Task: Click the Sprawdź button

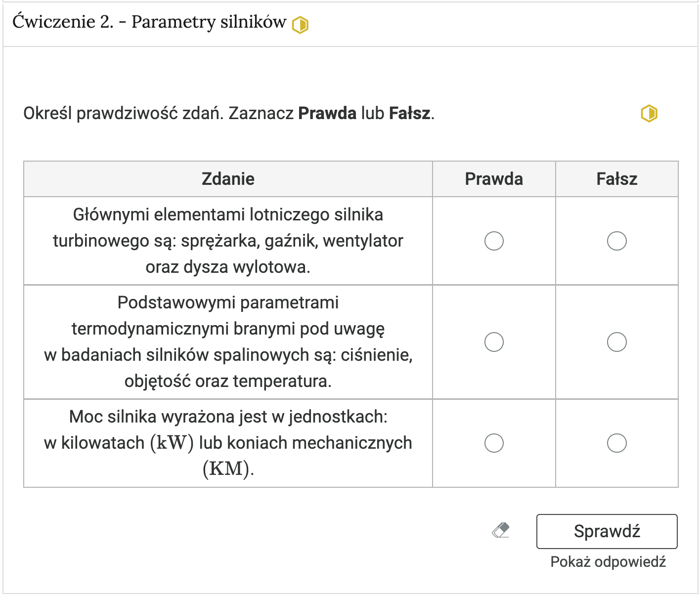Action: tap(607, 531)
